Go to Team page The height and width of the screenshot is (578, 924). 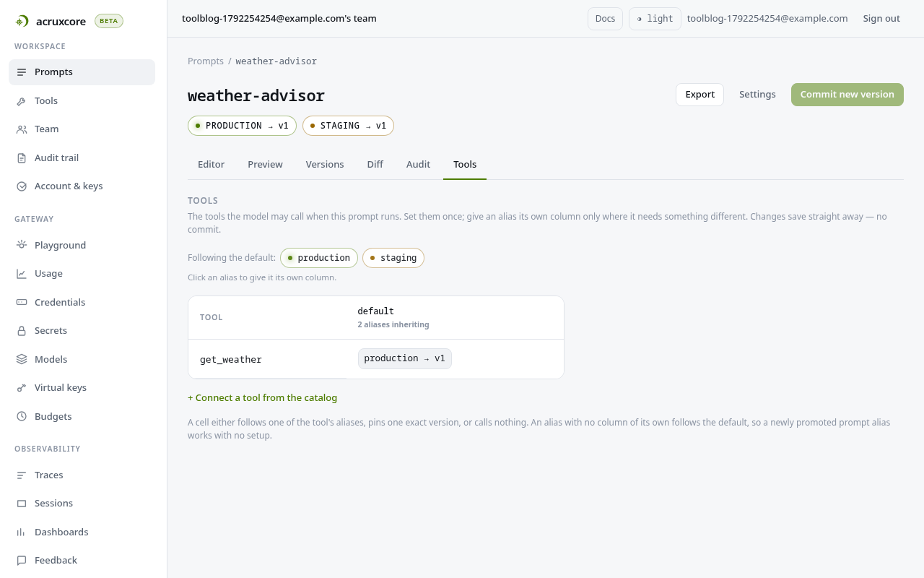coord(82,129)
